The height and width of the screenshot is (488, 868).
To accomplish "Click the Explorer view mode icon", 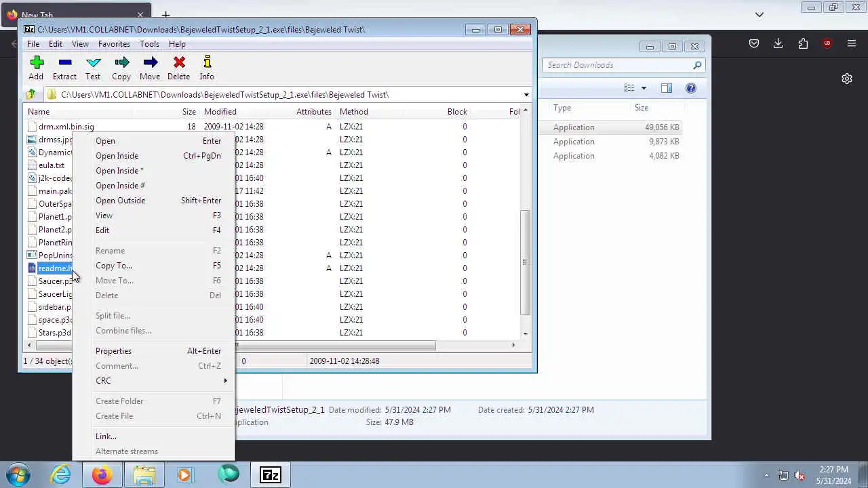I will 629,88.
